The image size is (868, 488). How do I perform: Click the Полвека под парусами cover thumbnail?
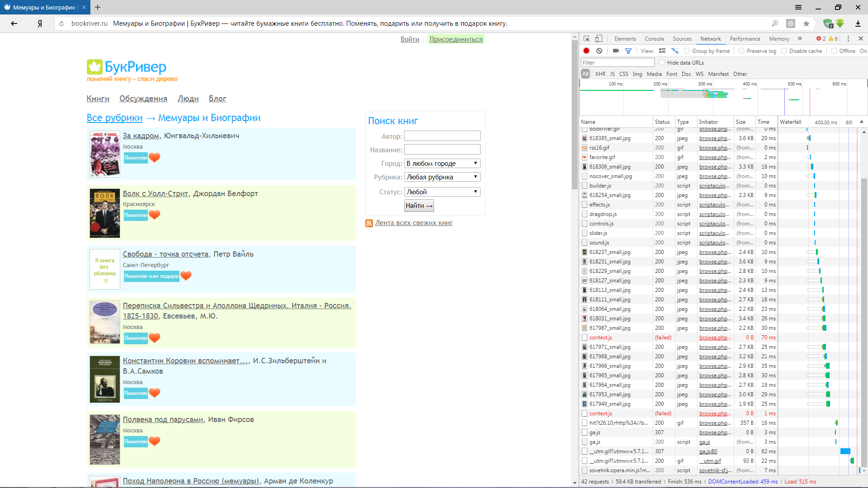pyautogui.click(x=105, y=440)
